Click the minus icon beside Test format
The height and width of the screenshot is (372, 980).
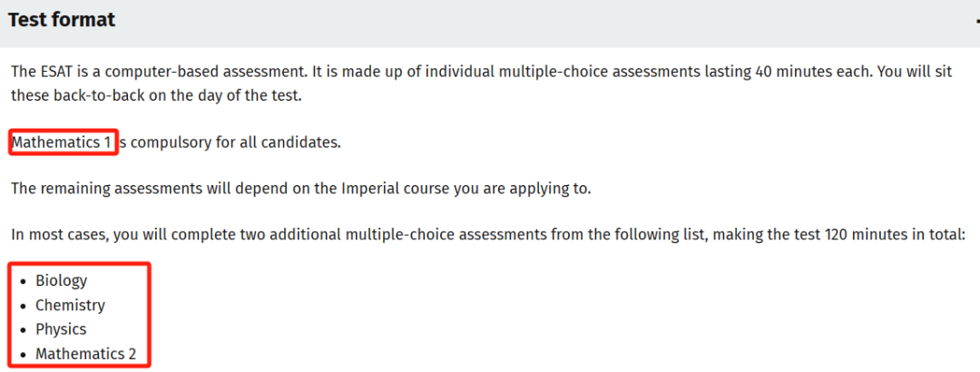977,22
